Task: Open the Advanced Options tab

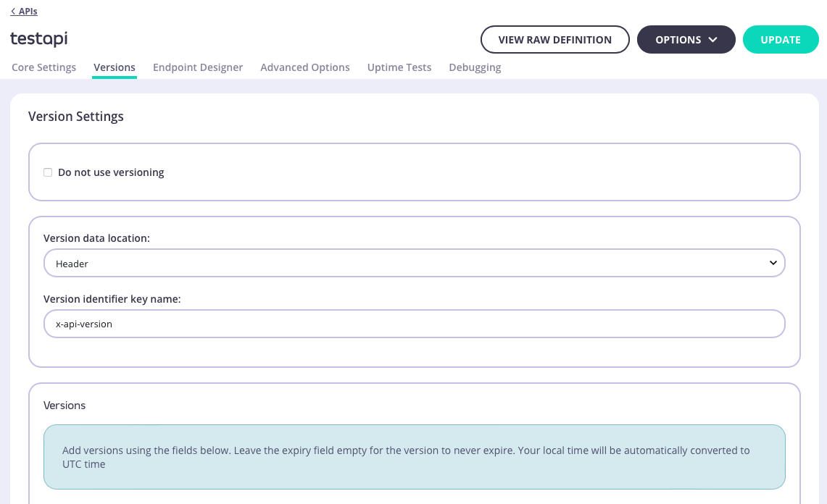Action: tap(304, 67)
